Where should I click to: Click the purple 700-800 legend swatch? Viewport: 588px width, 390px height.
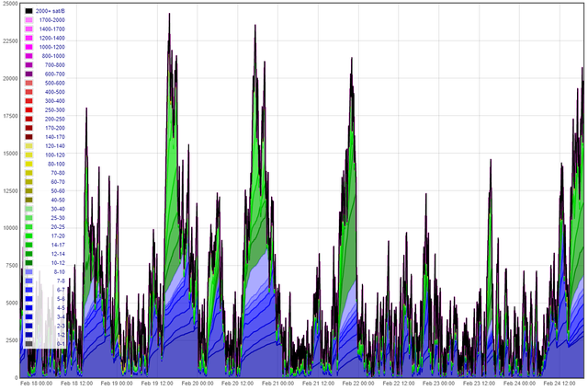pos(28,65)
